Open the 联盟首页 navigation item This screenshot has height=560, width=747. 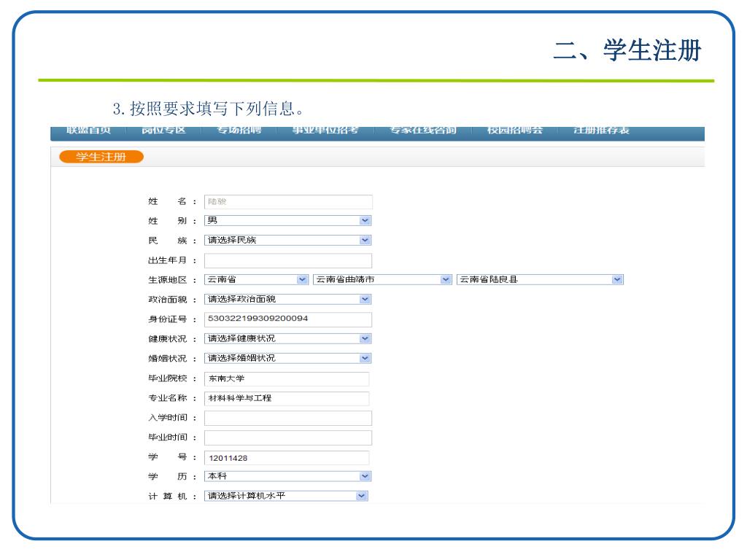click(x=88, y=131)
